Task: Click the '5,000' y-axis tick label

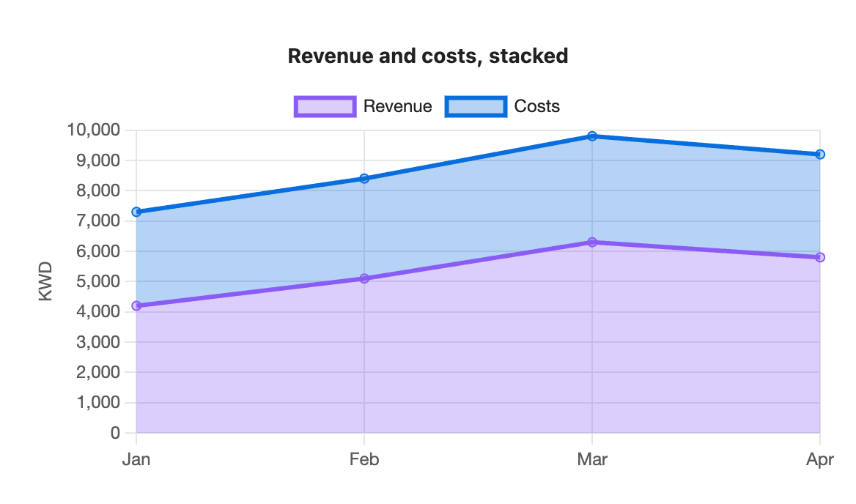Action: point(97,281)
